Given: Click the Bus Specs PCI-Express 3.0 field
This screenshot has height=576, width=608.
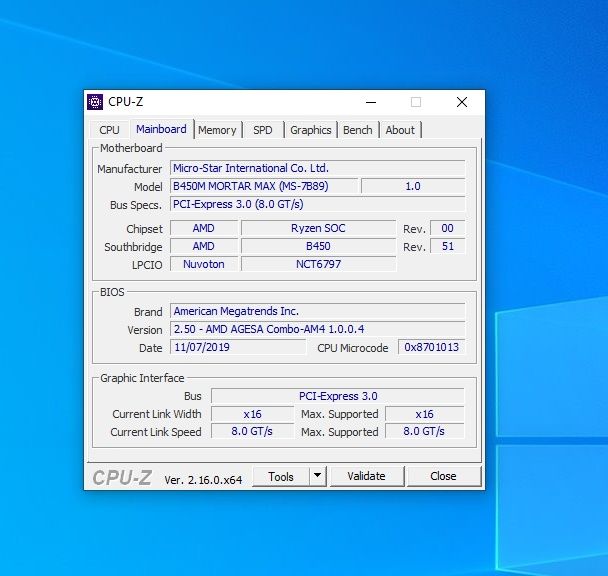Looking at the screenshot, I should click(x=317, y=204).
